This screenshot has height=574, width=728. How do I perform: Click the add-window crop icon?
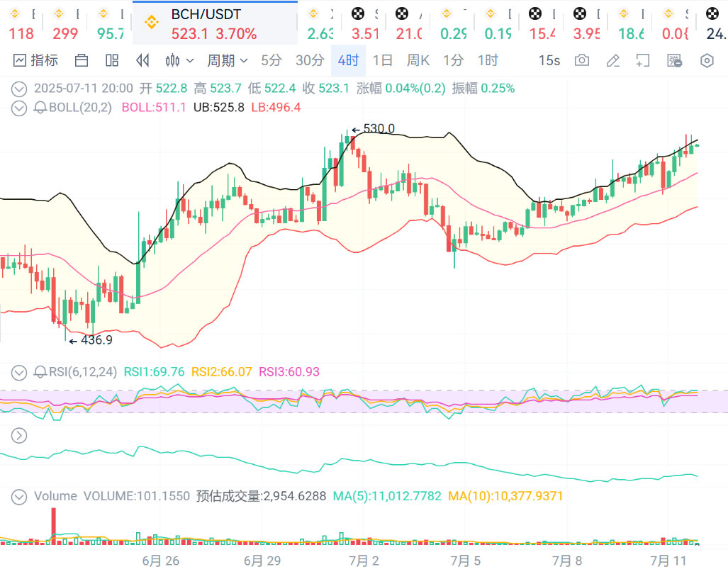pos(643,60)
